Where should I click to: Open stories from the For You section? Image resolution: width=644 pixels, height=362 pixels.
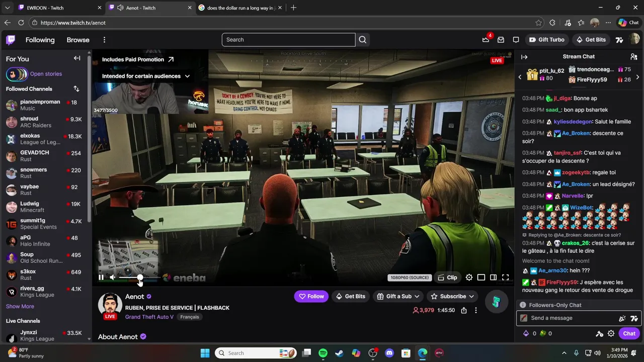click(34, 74)
